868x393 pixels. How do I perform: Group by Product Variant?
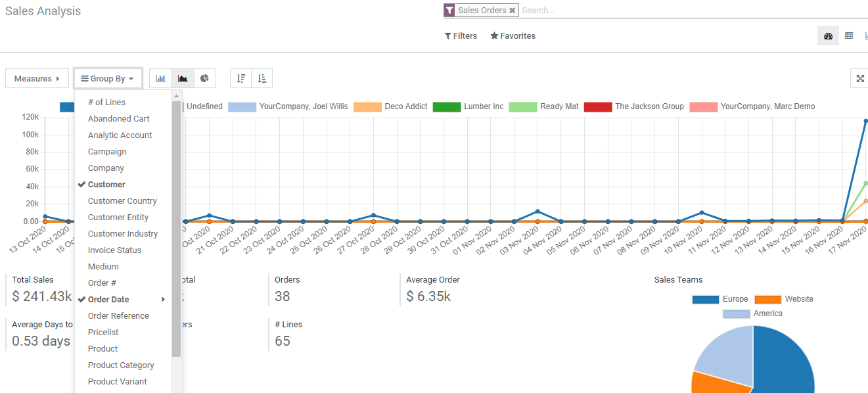click(x=118, y=382)
